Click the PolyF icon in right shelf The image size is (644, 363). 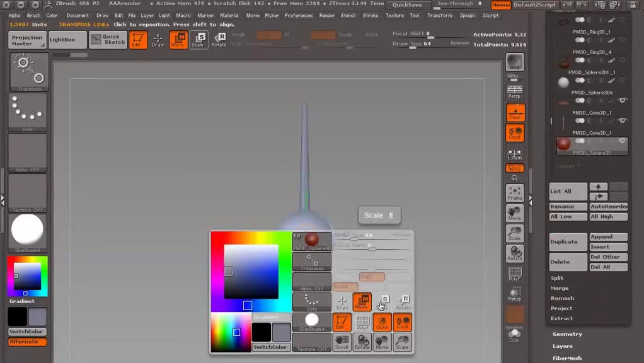(515, 274)
